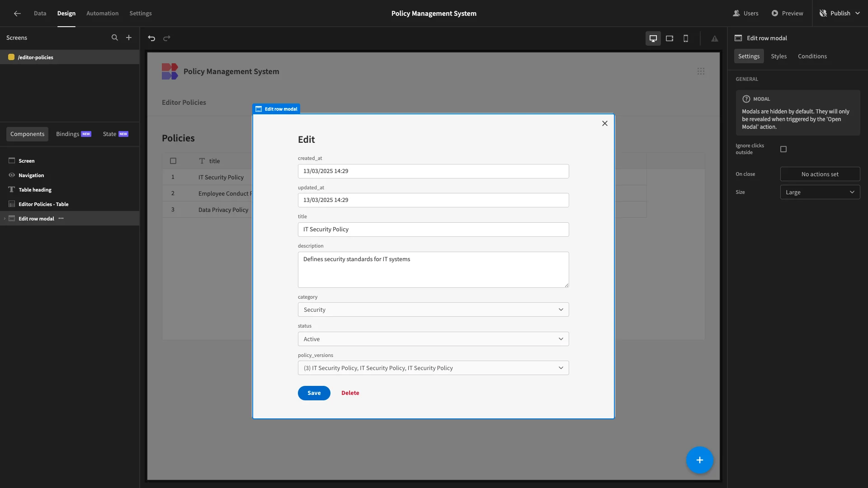Click the back arrow icon

coord(17,14)
